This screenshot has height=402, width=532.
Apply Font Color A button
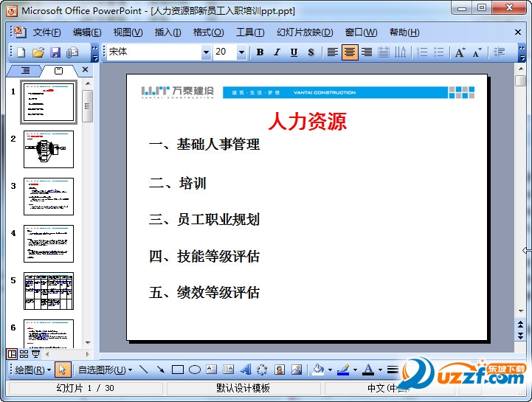pos(369,370)
